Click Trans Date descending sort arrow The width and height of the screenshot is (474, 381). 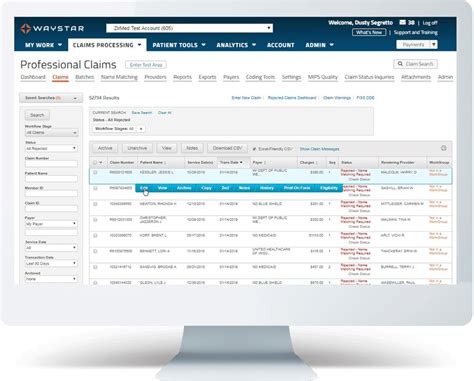pyautogui.click(x=241, y=162)
